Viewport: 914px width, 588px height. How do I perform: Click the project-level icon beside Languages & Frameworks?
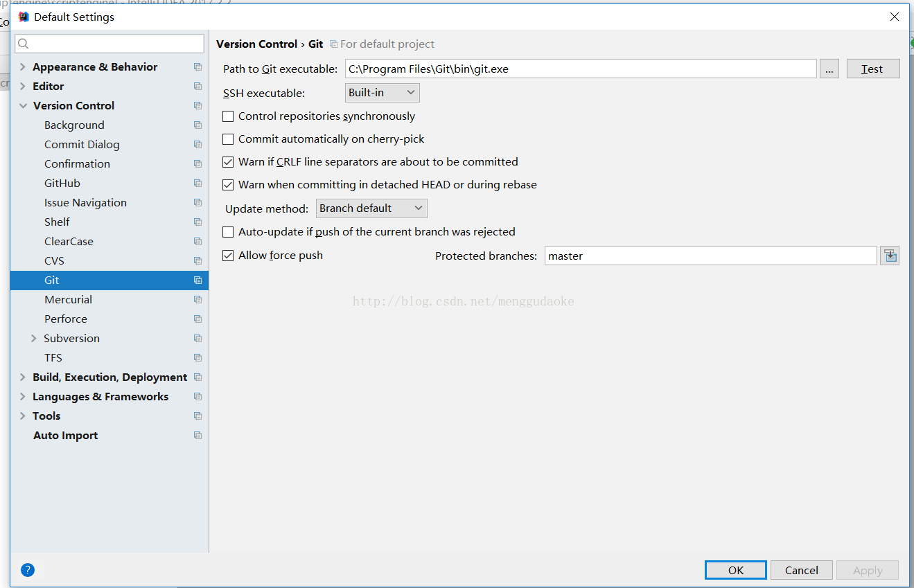click(x=197, y=397)
